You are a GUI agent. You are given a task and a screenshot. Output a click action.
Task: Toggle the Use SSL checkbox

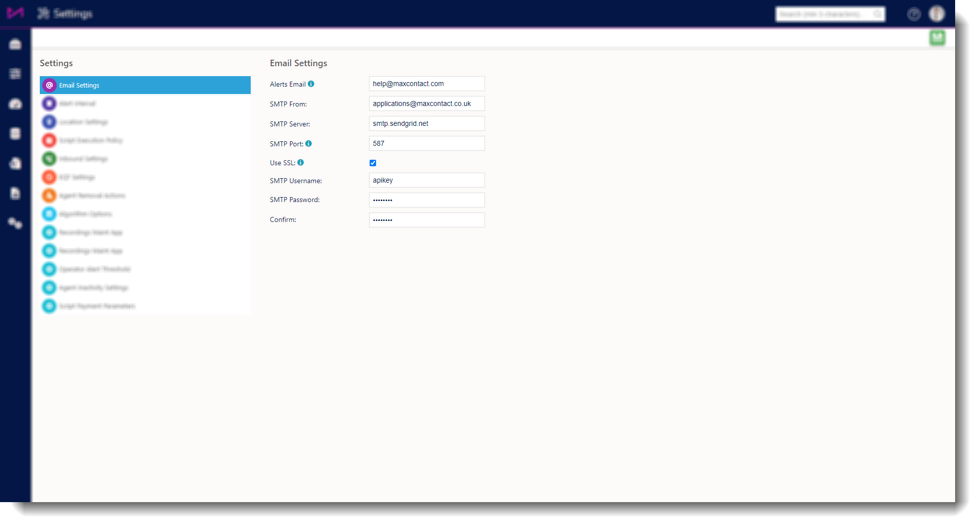click(x=373, y=163)
